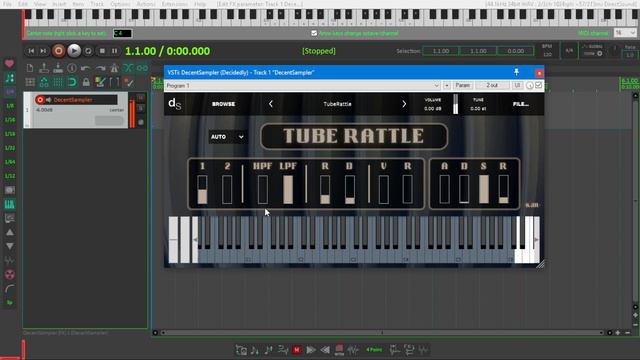Go to project end in transport
The height and width of the screenshot is (360, 640).
[43, 51]
